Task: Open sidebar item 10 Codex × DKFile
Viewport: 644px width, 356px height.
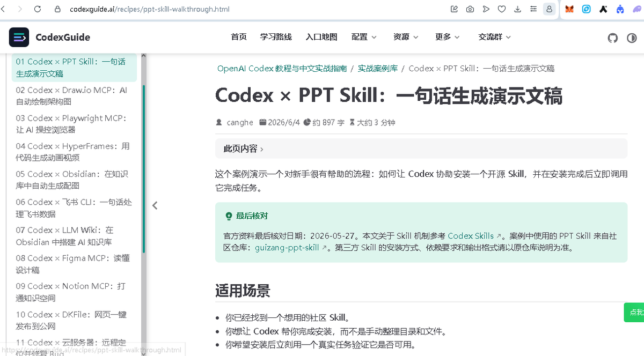Action: pos(74,320)
